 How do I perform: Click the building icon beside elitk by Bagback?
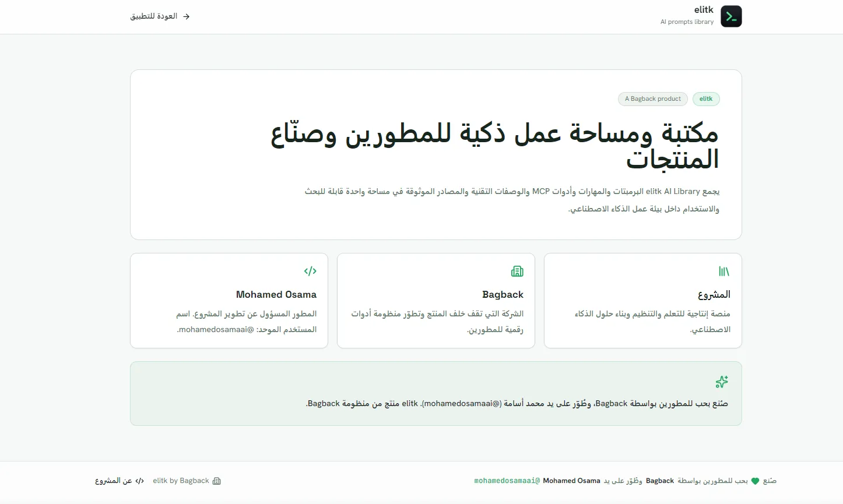(x=217, y=481)
